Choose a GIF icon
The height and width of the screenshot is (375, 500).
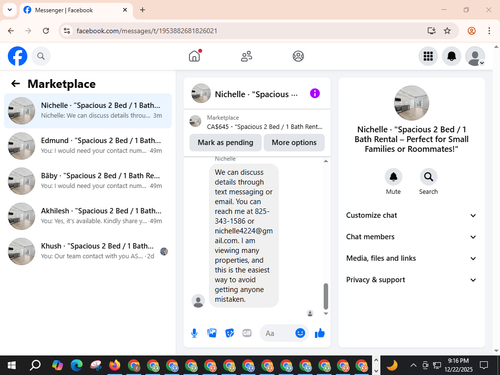click(247, 333)
